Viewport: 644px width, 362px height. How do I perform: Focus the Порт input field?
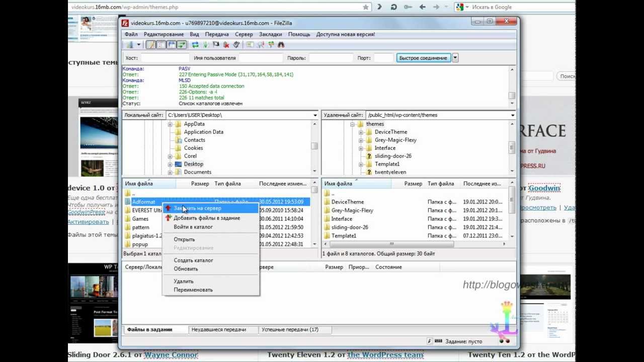point(383,58)
